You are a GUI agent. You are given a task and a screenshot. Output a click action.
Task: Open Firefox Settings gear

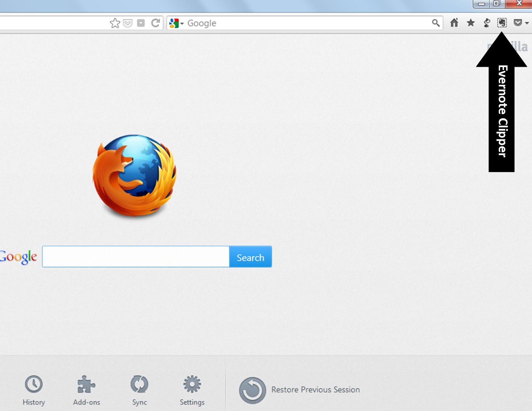(x=192, y=390)
